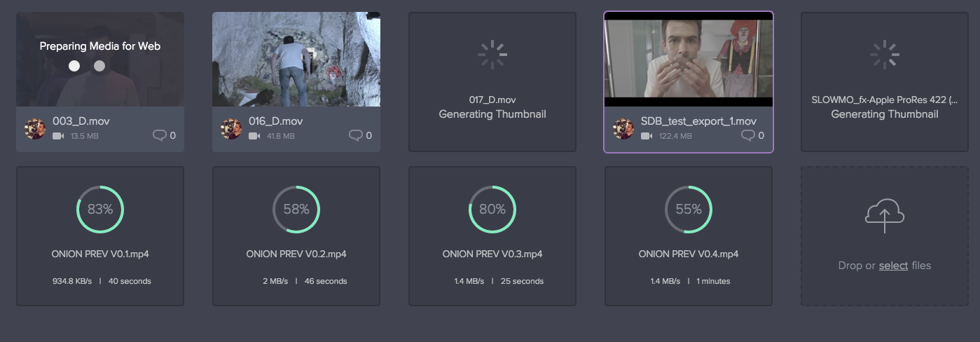980x342 pixels.
Task: Click the ONION PREV V0.3.mp4 label
Action: coord(492,254)
